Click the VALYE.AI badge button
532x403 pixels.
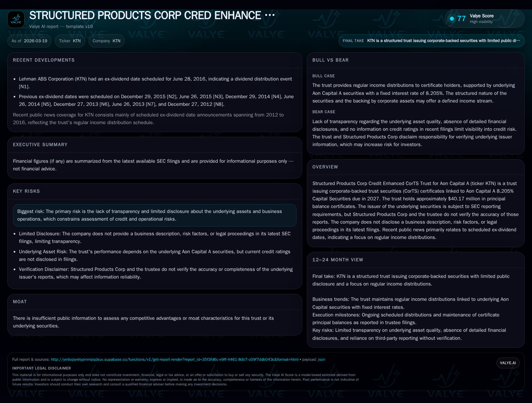pyautogui.click(x=508, y=363)
